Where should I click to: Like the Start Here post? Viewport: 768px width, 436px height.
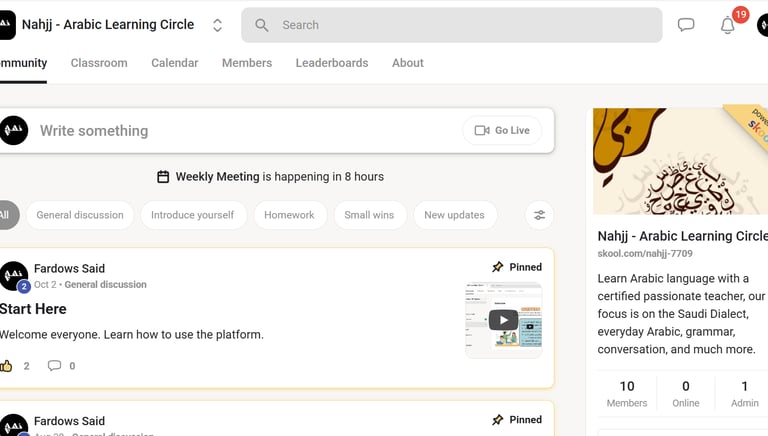6,365
